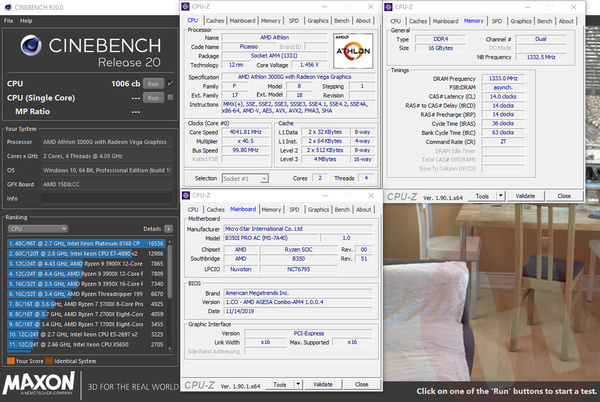Image resolution: width=600 pixels, height=402 pixels.
Task: Open the Socket #1 selection dropdown
Action: tap(245, 178)
